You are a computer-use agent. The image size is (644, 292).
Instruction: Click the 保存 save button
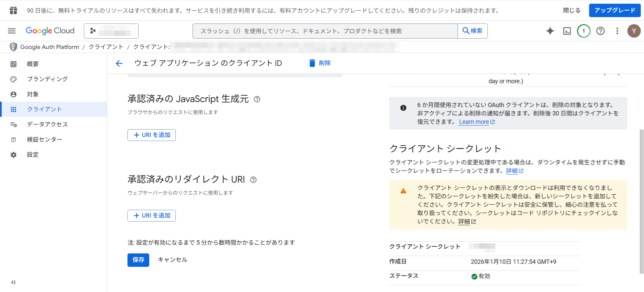[138, 260]
